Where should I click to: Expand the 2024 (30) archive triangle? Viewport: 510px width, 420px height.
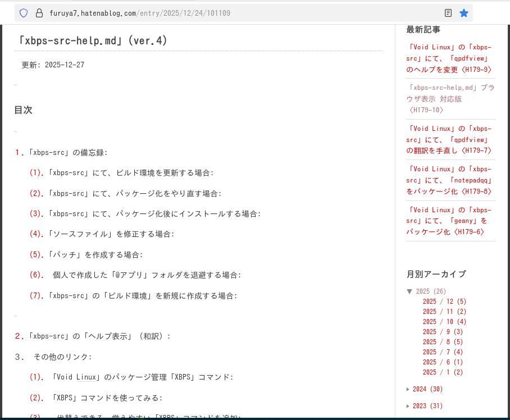click(408, 389)
